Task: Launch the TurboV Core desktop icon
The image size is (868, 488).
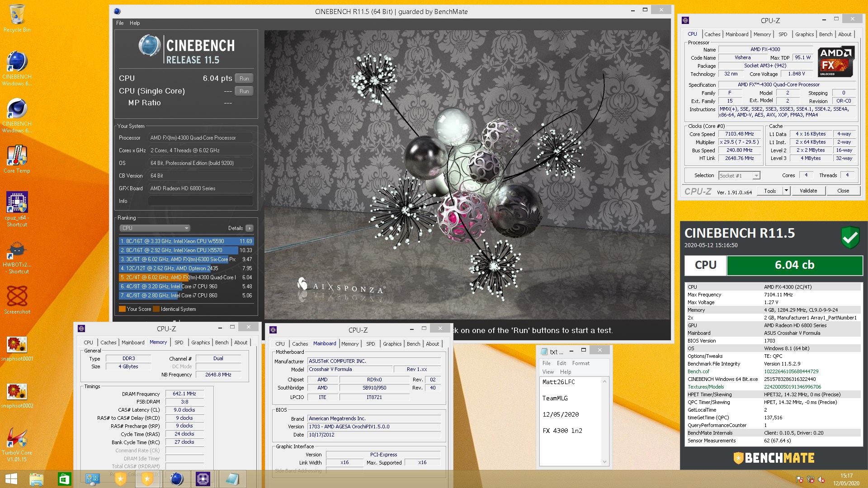Action: [x=17, y=445]
